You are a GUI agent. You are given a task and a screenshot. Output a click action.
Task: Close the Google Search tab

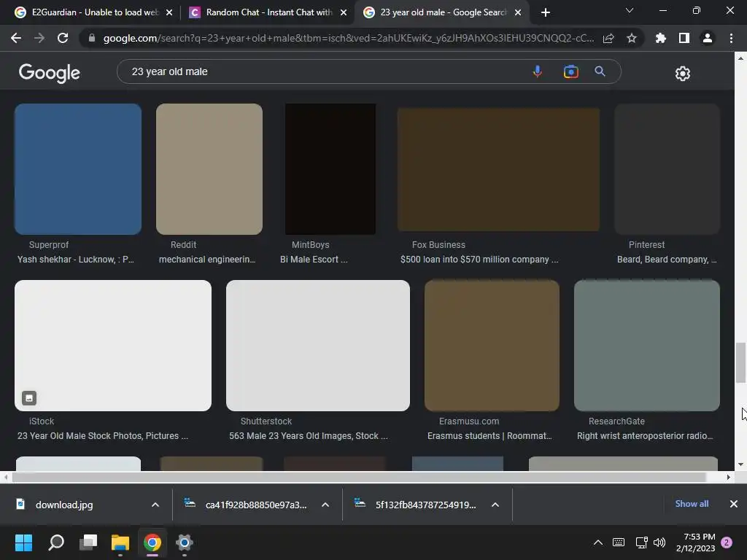[x=518, y=12]
